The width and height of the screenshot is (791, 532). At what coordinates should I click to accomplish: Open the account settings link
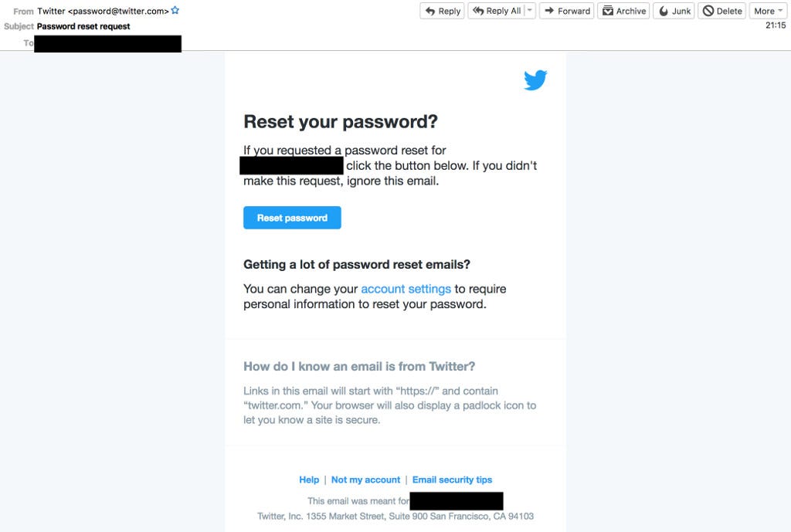pyautogui.click(x=406, y=289)
